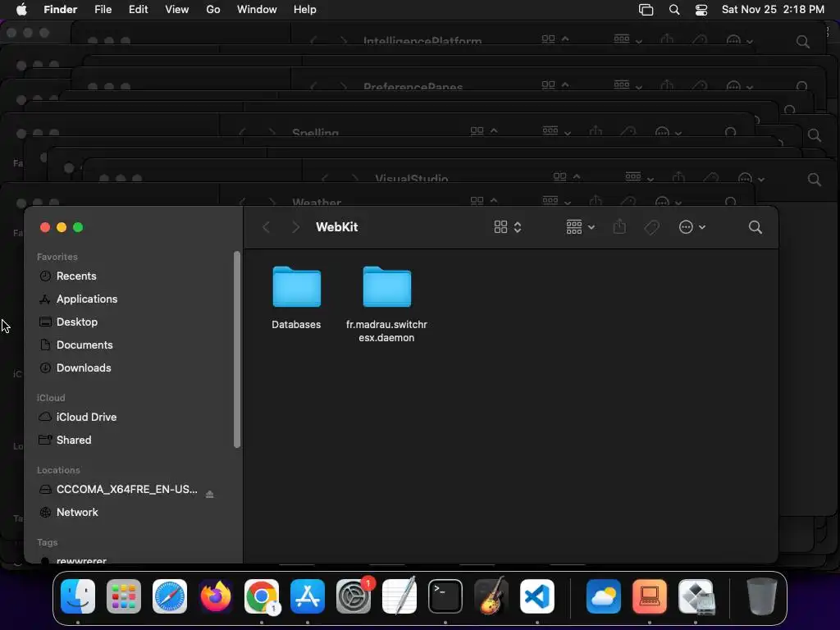This screenshot has width=840, height=630.
Task: Open App Store from the Dock
Action: pos(308,596)
